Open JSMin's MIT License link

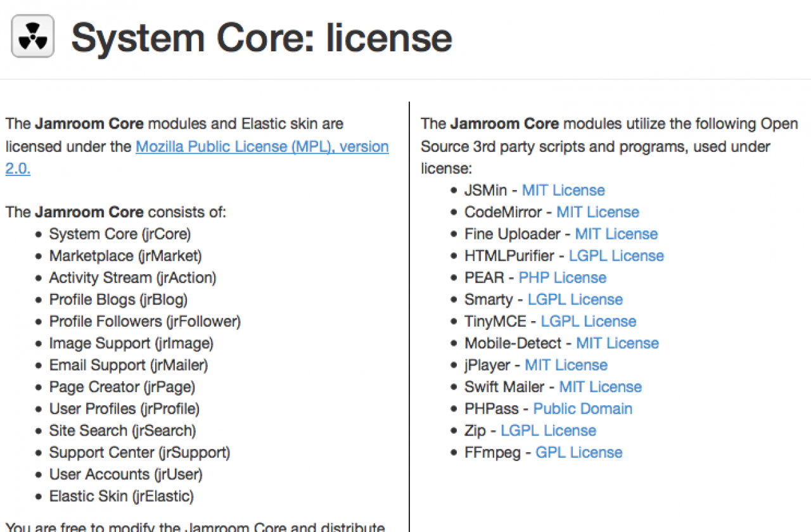[x=563, y=191]
